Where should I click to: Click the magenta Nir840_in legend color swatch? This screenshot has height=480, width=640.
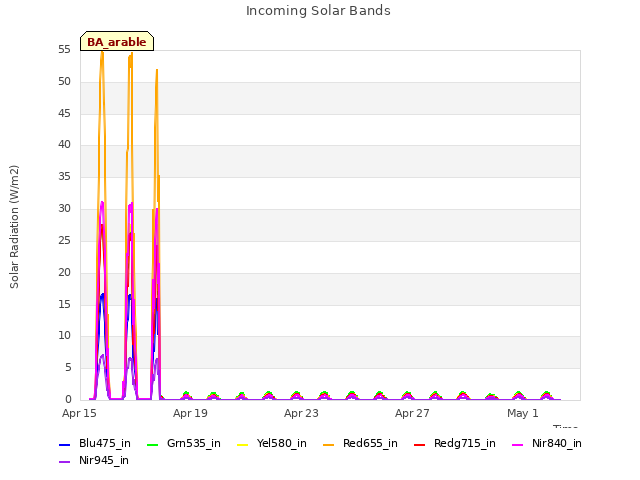518,444
